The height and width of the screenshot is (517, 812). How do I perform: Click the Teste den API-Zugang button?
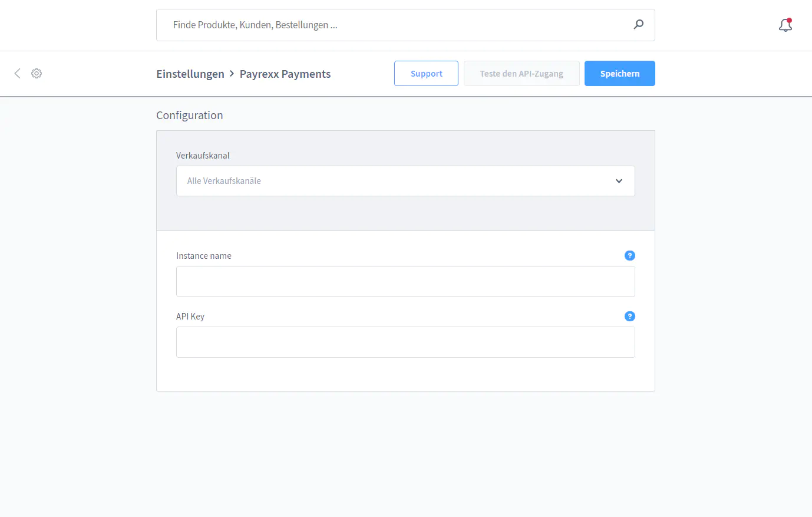(521, 74)
